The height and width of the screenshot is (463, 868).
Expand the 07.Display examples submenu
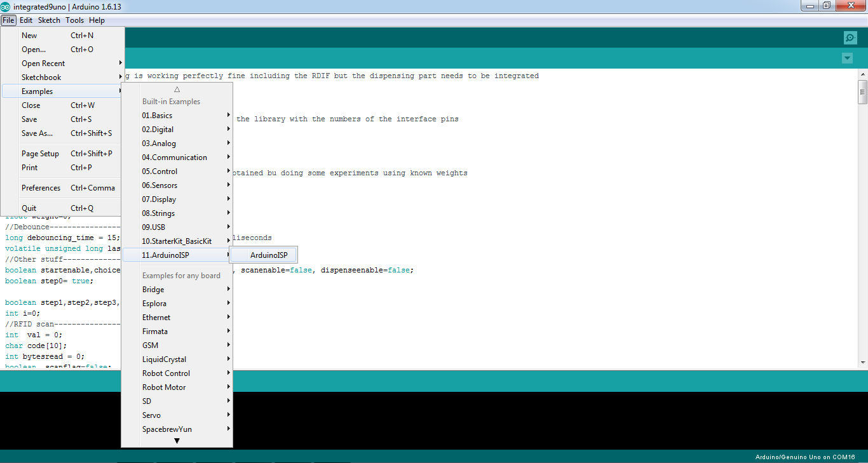coord(177,199)
